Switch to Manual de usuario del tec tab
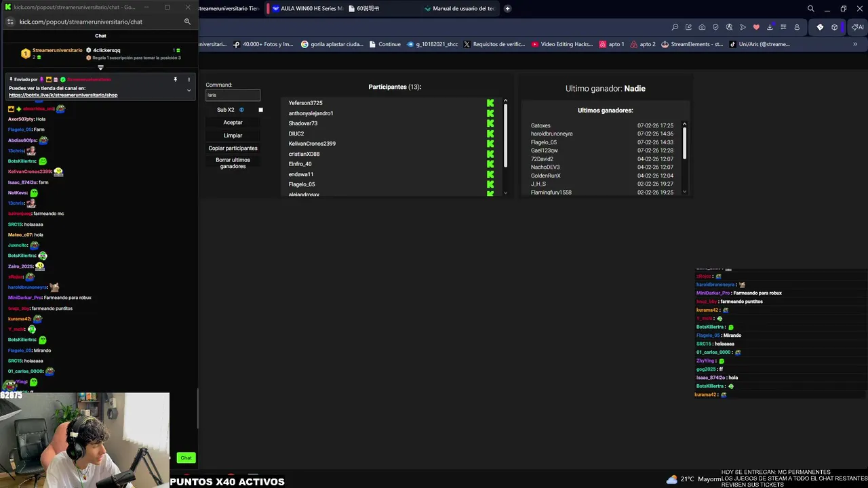Viewport: 868px width, 488px height. click(460, 9)
